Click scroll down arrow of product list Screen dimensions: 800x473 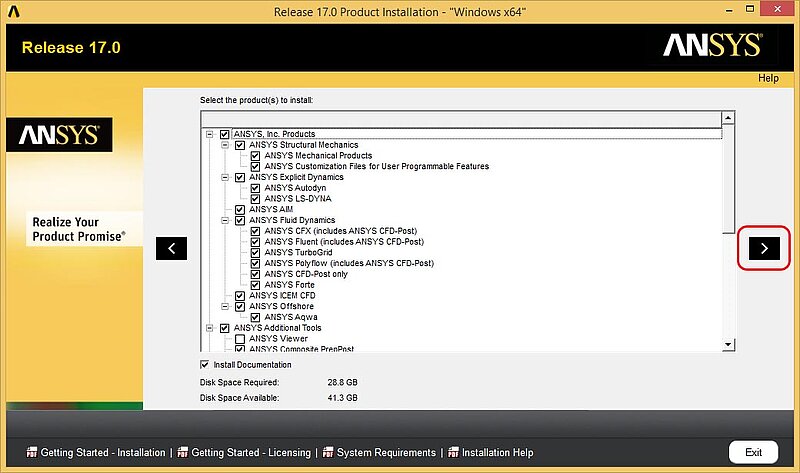pyautogui.click(x=728, y=345)
